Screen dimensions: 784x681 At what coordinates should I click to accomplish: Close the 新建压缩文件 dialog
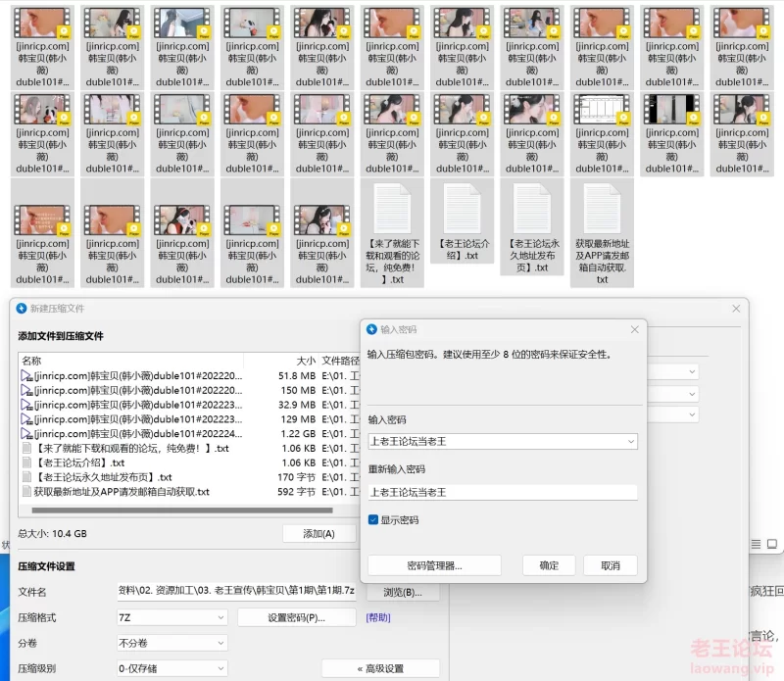click(x=736, y=309)
